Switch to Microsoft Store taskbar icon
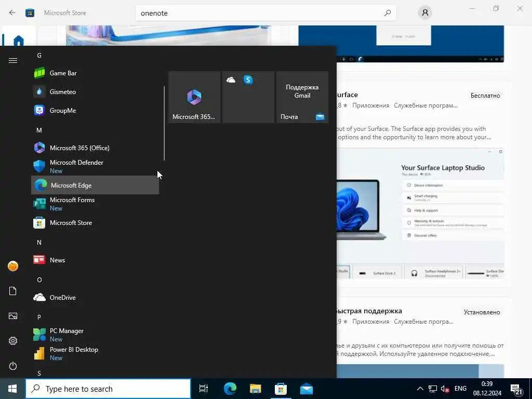 [281, 389]
